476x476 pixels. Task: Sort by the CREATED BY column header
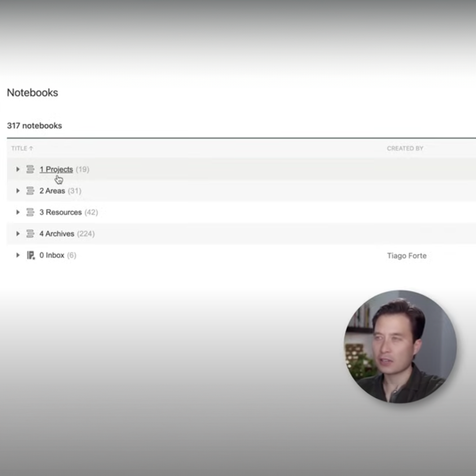[x=405, y=149]
